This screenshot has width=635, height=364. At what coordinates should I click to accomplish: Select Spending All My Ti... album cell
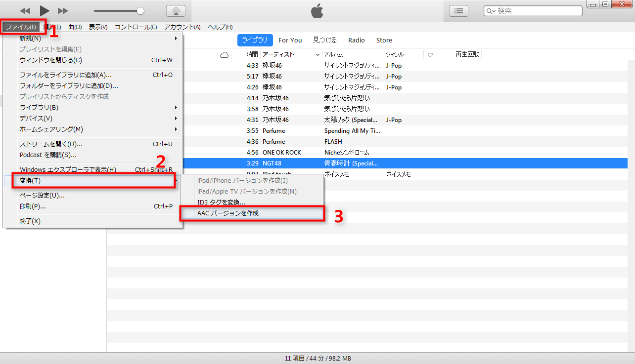(x=352, y=130)
